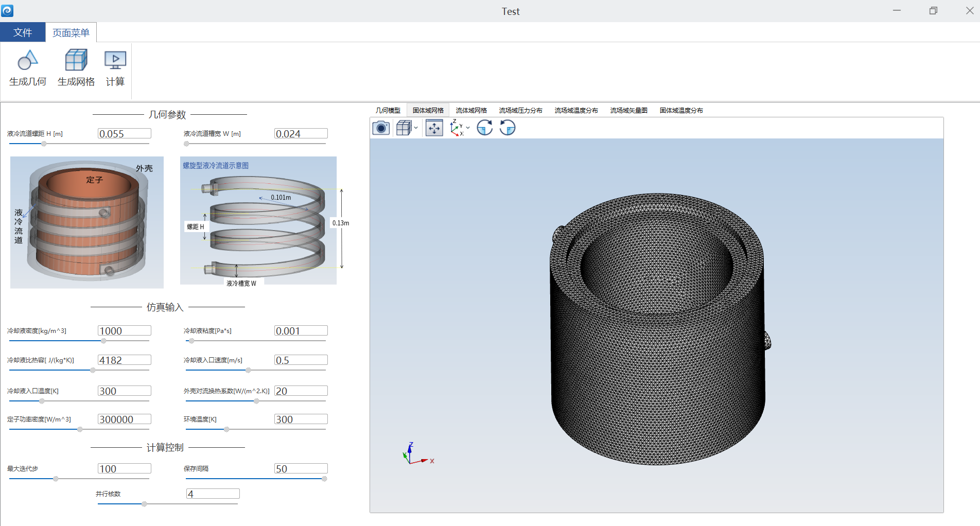980x526 pixels.
Task: Click the 环境温度 slider handle
Action: click(226, 429)
